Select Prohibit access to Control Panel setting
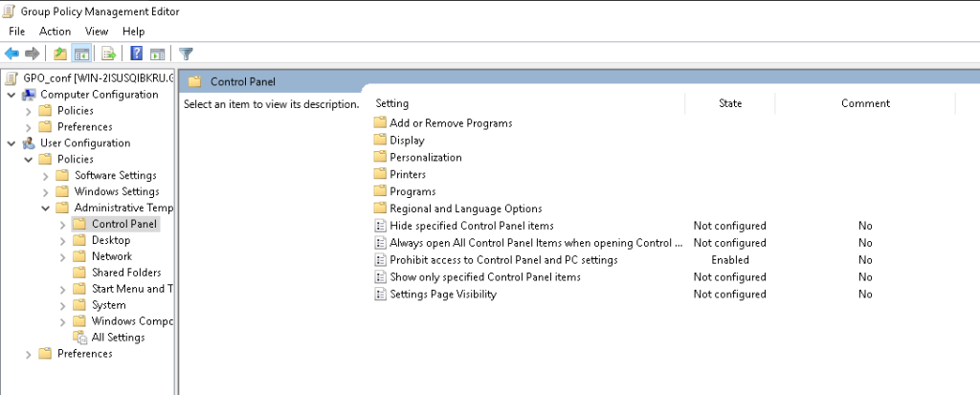Viewport: 980px width, 395px height. click(x=503, y=260)
